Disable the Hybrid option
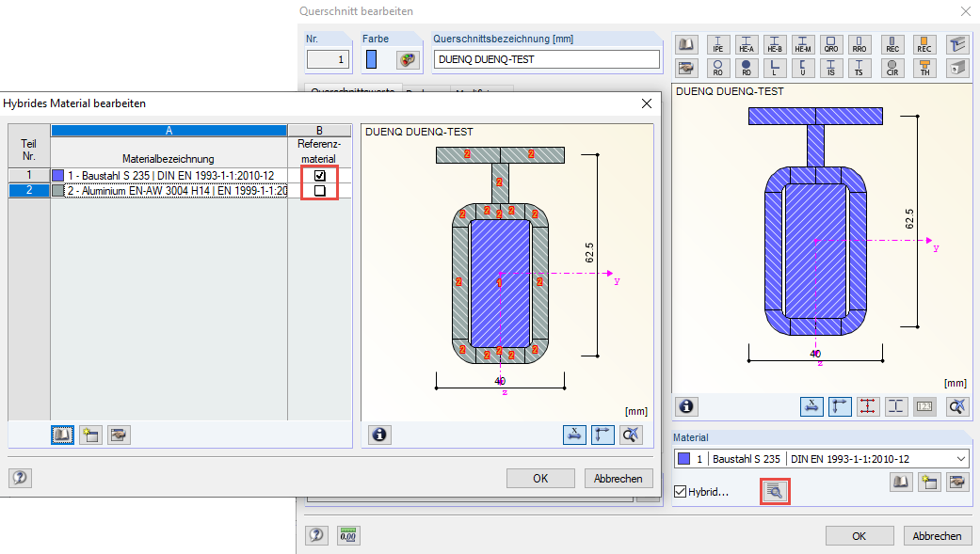 click(x=681, y=490)
